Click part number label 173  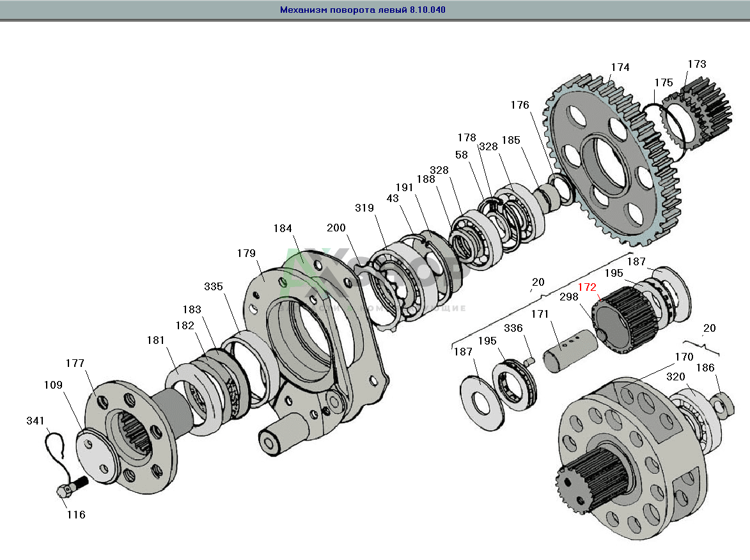696,64
